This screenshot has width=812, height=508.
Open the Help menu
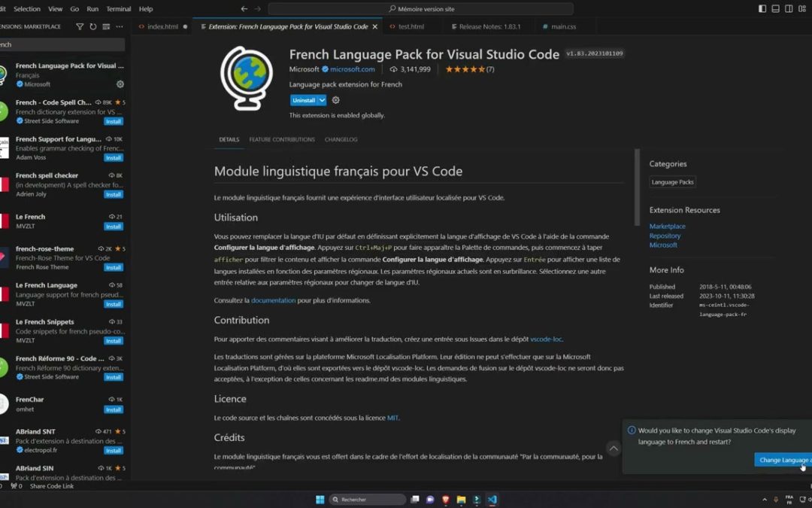click(x=146, y=9)
